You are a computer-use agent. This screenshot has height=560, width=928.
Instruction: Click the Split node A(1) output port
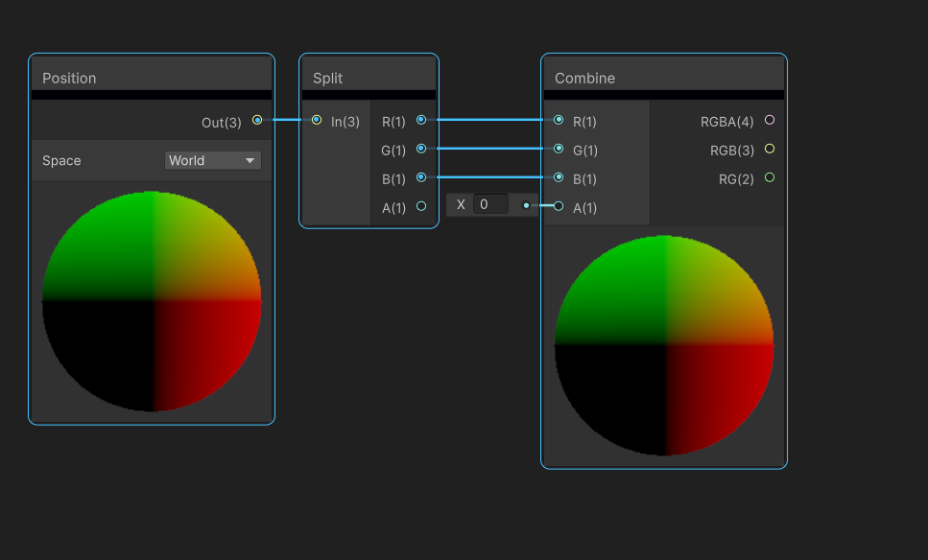421,206
